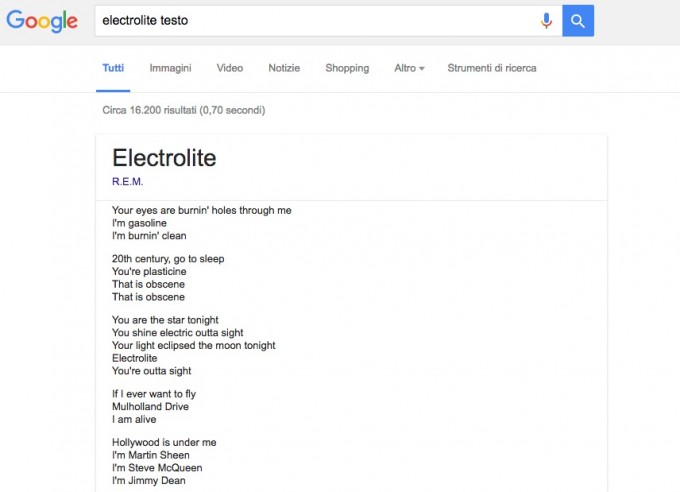Activate voice search microphone icon

pos(546,21)
